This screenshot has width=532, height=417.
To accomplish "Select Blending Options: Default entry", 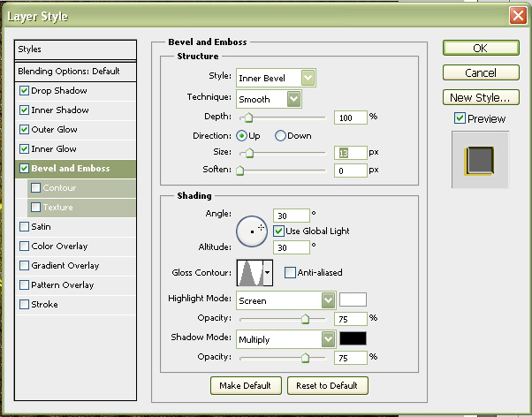I will click(75, 72).
